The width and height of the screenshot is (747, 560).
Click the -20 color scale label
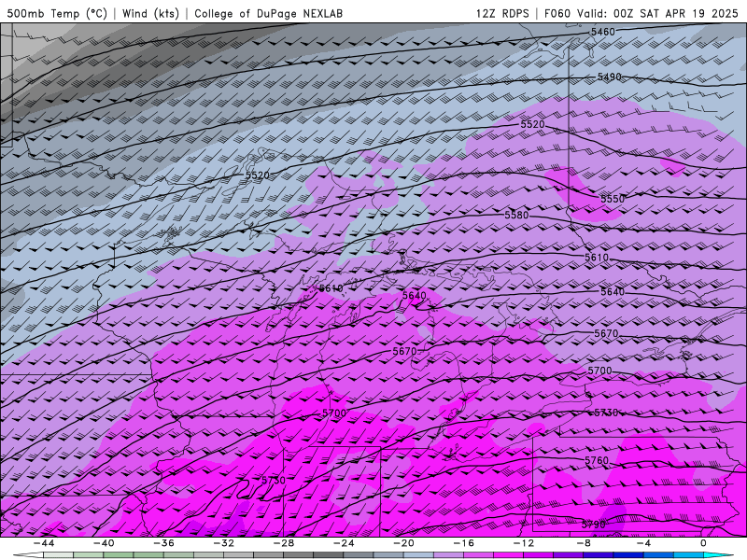point(403,543)
